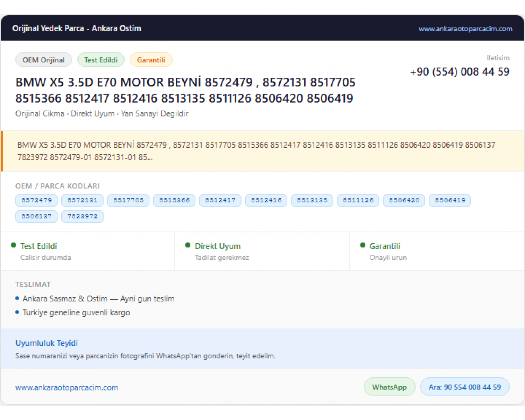The image size is (525, 420).
Task: Open the footer www.ankaraotoparcacim.com link
Action: click(x=67, y=387)
